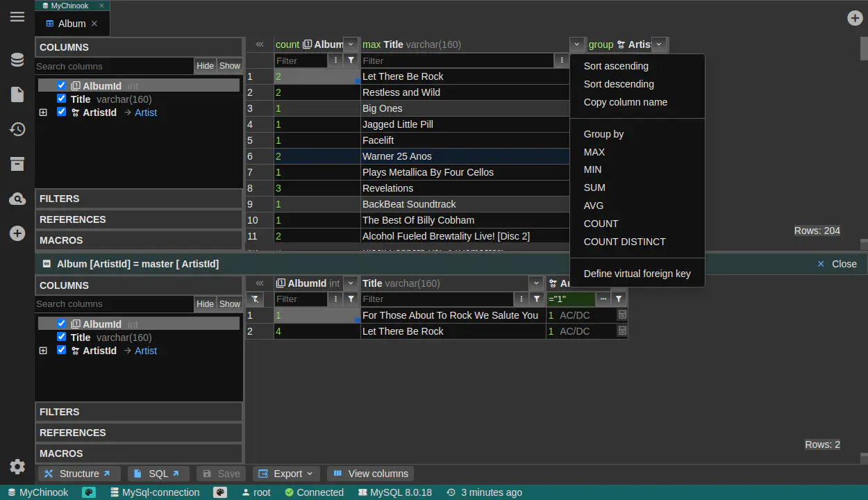Open the database connections sidebar icon

click(x=17, y=60)
